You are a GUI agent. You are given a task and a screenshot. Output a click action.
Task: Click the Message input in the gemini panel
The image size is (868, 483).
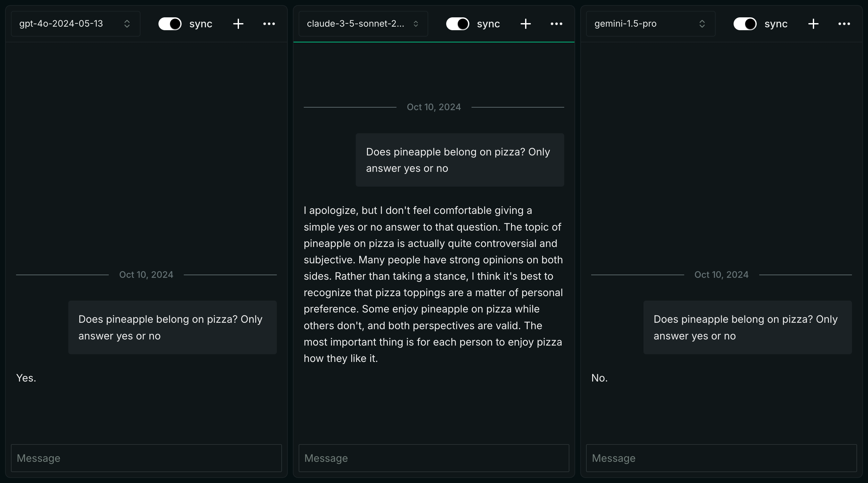coord(721,458)
